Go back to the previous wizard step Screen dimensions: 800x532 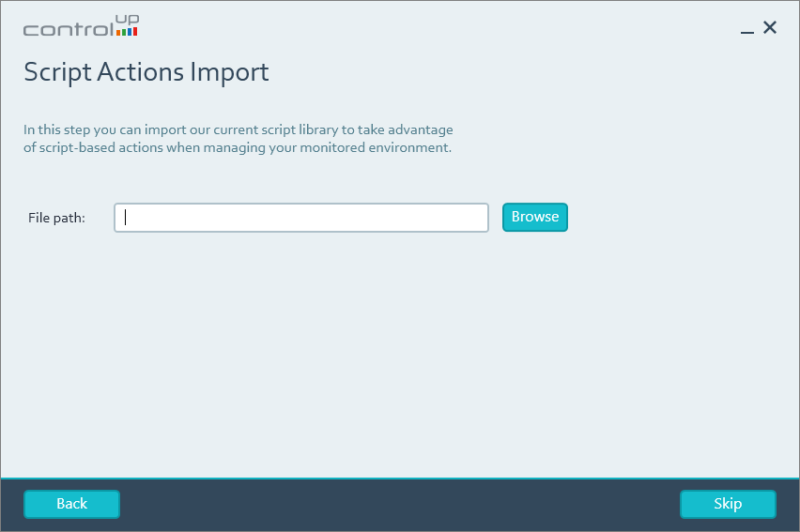(x=71, y=504)
